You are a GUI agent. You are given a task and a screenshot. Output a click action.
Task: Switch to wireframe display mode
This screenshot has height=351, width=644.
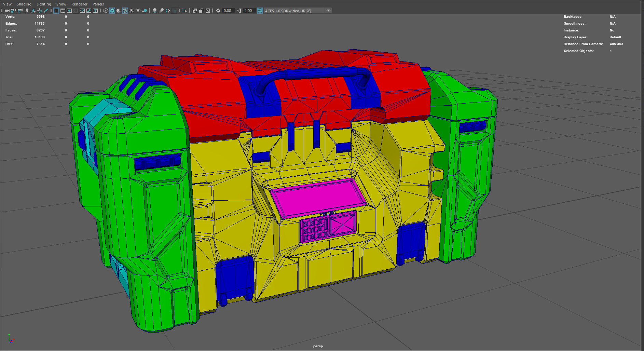point(106,11)
